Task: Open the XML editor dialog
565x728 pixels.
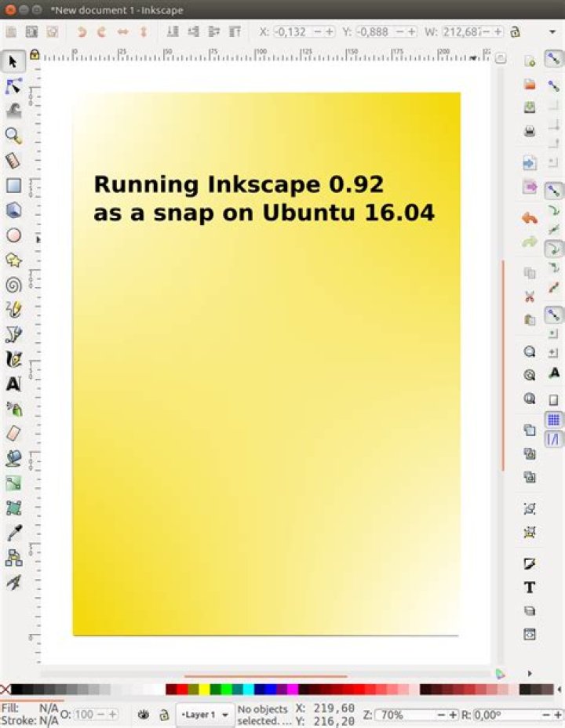Action: point(529,634)
